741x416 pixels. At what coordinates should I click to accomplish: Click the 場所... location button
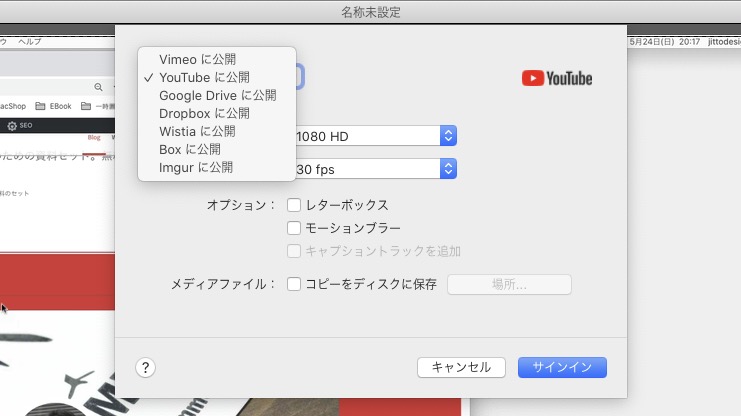coord(509,285)
